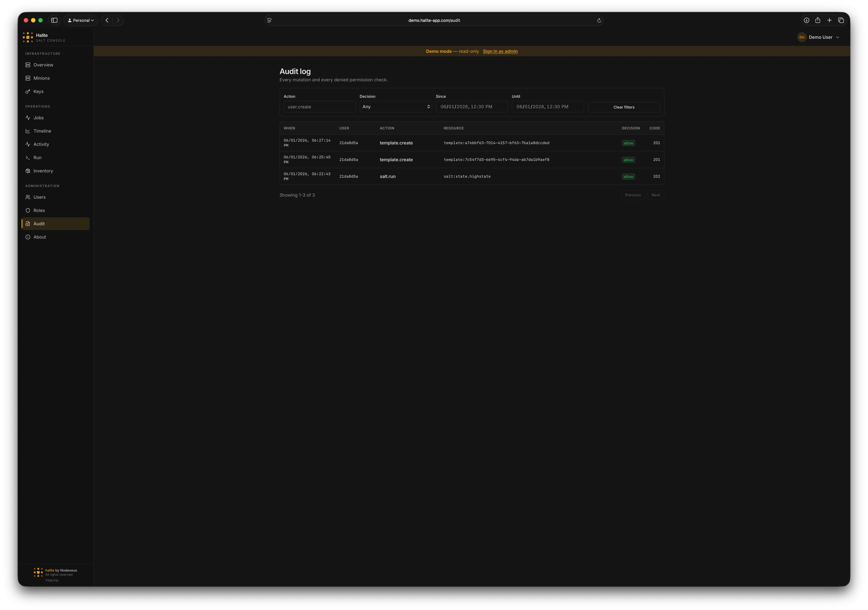Open Roles page in sidebar
The height and width of the screenshot is (610, 868).
click(55, 211)
